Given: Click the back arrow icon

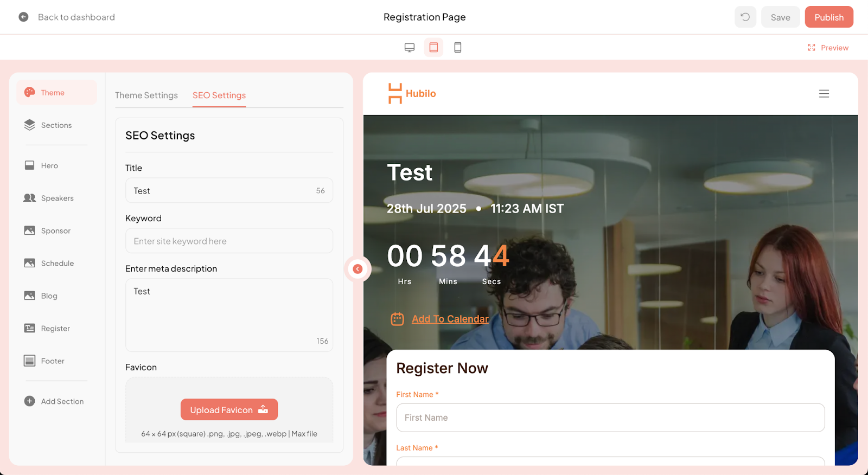Looking at the screenshot, I should click(x=23, y=17).
